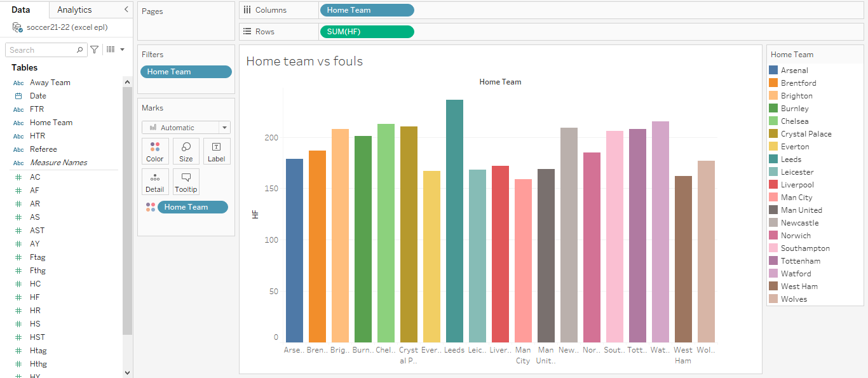
Task: Select the Label button in Marks card
Action: tap(217, 151)
